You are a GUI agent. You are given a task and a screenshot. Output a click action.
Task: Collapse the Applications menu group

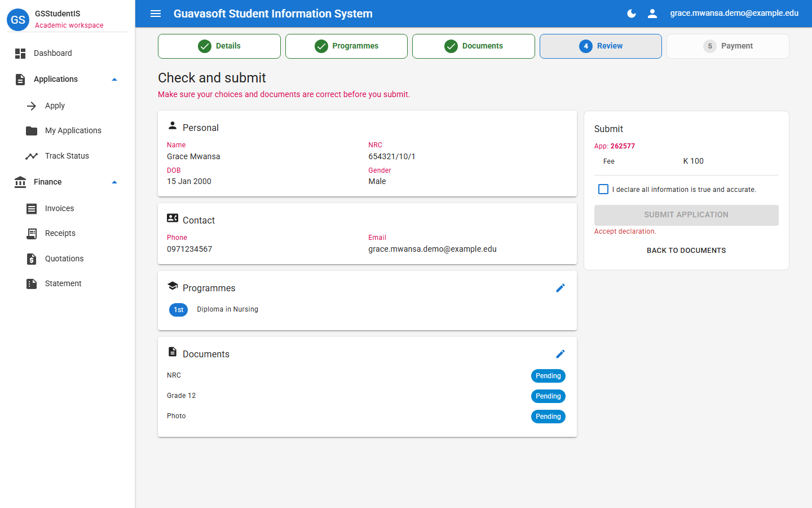pos(114,80)
